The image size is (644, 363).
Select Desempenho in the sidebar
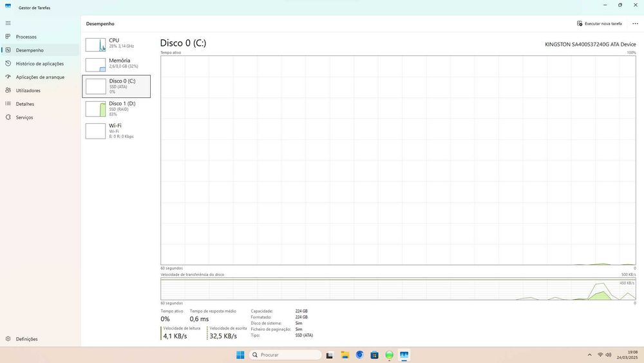tap(40, 50)
